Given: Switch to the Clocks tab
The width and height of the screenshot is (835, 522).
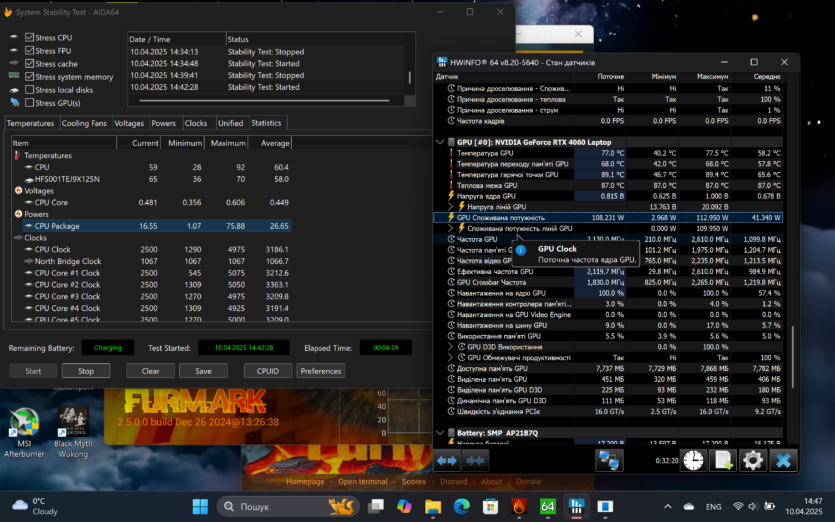Looking at the screenshot, I should [195, 123].
